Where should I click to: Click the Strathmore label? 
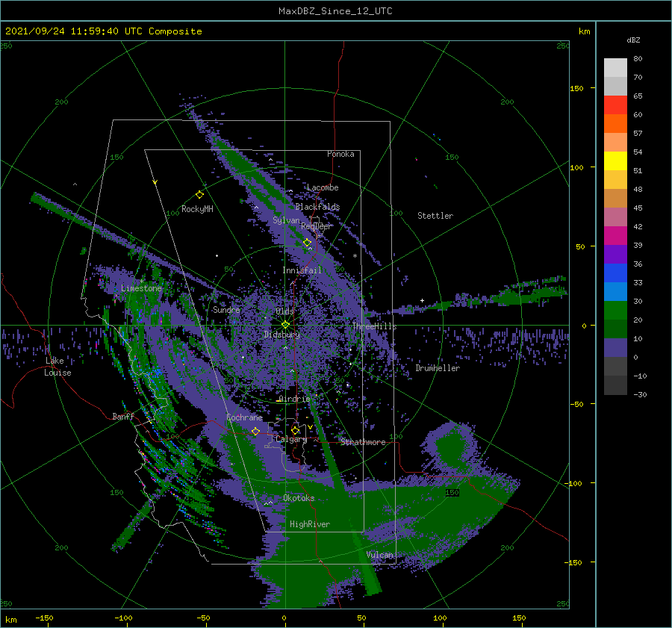[363, 442]
